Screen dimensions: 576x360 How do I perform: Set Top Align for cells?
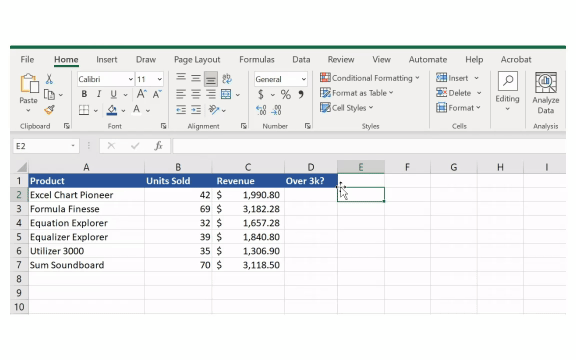point(180,78)
